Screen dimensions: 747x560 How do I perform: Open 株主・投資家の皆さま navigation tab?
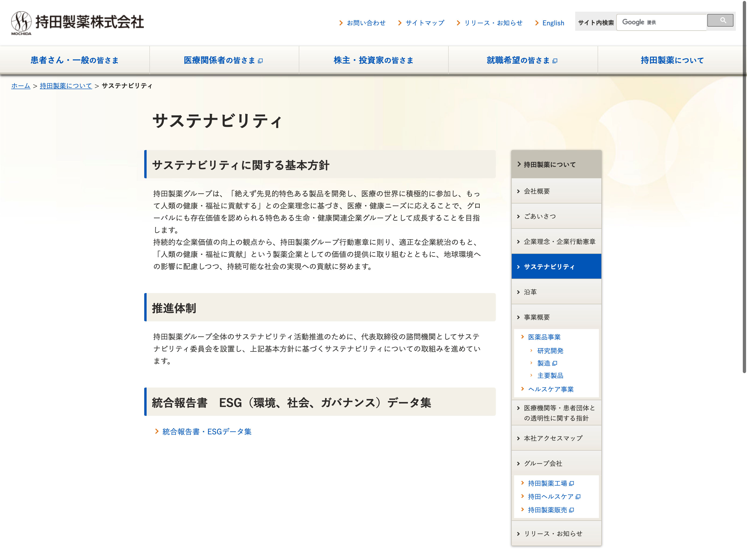pyautogui.click(x=373, y=60)
